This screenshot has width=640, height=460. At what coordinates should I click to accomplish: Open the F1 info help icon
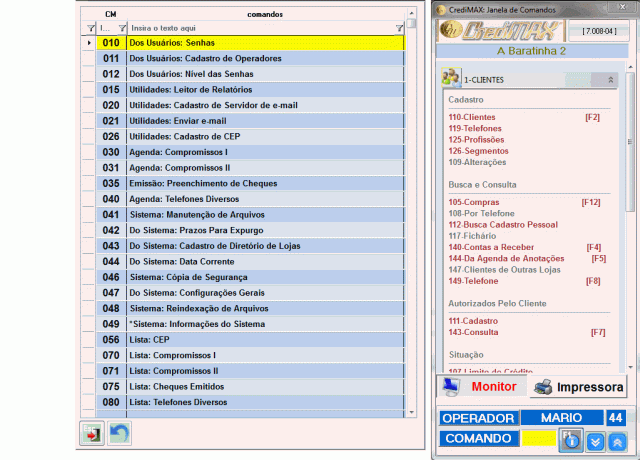point(571,439)
